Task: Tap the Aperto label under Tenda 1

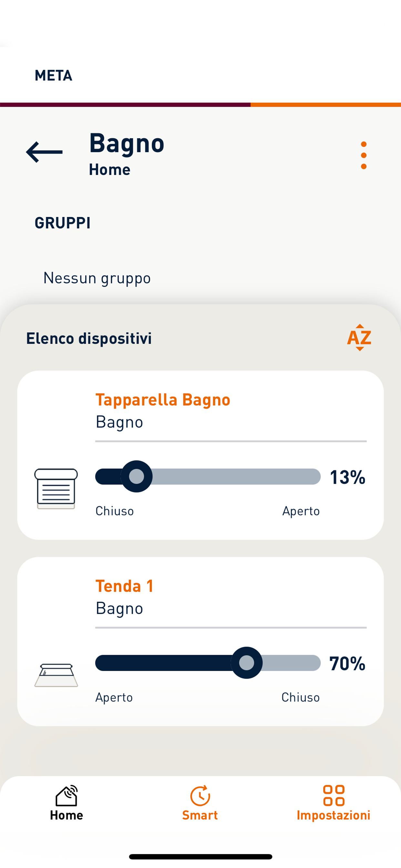Action: point(114,697)
